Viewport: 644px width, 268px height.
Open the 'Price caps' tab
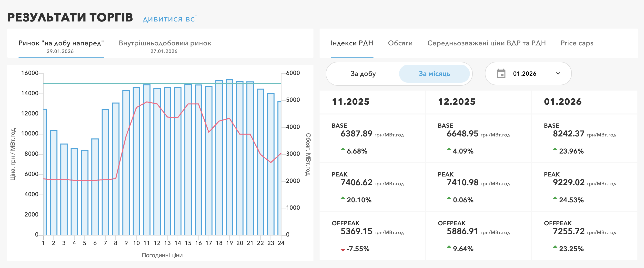(577, 43)
